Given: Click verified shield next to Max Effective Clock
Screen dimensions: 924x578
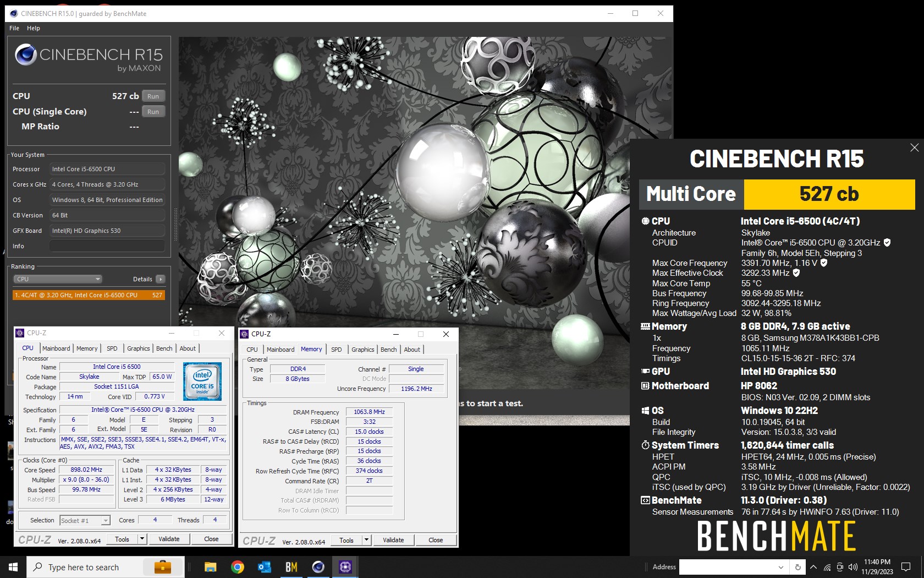Looking at the screenshot, I should click(796, 273).
